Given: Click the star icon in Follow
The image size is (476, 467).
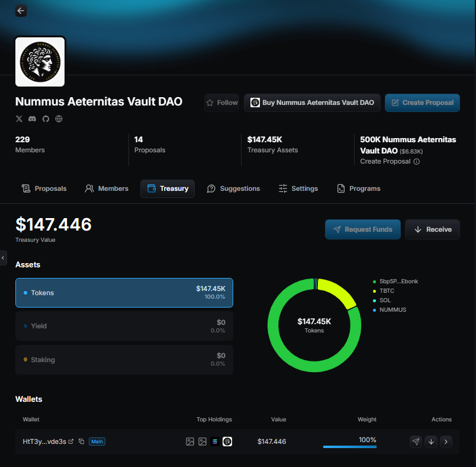Looking at the screenshot, I should (210, 103).
